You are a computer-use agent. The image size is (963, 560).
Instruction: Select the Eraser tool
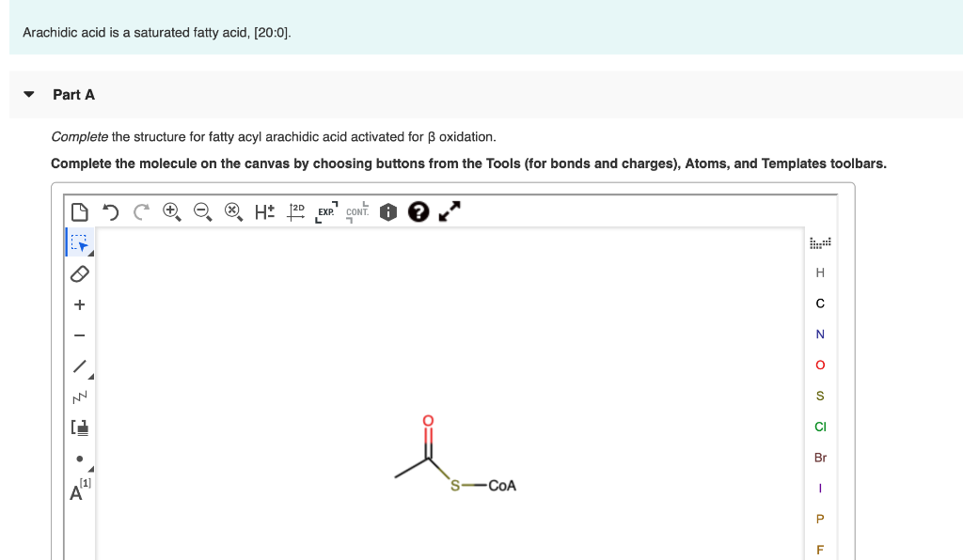click(80, 273)
